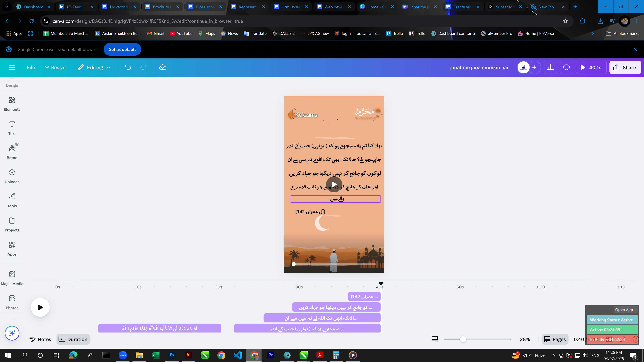Open Chrome downloads icon
This screenshot has width=644, height=362.
pos(600,21)
